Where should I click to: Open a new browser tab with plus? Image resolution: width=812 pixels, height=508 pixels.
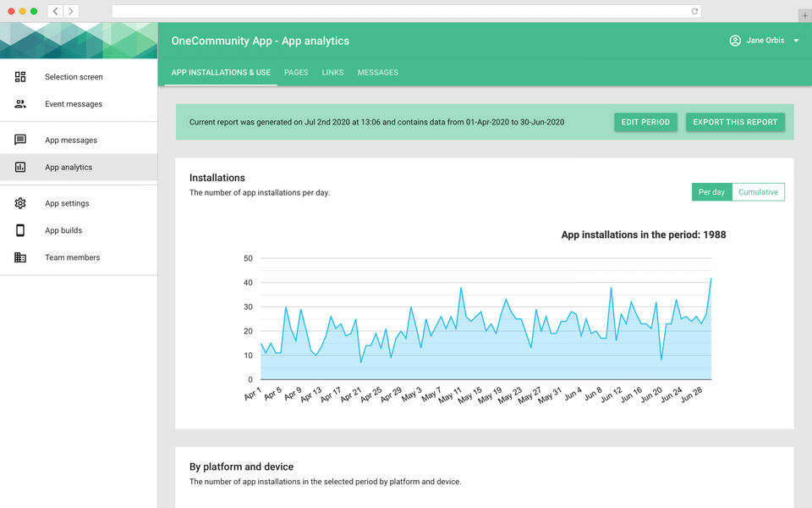point(804,16)
